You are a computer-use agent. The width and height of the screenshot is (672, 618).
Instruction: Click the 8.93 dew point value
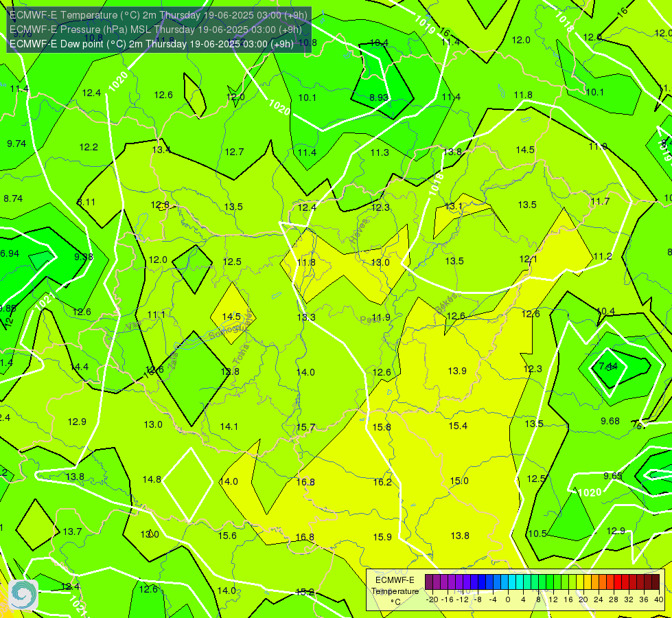coord(379,98)
